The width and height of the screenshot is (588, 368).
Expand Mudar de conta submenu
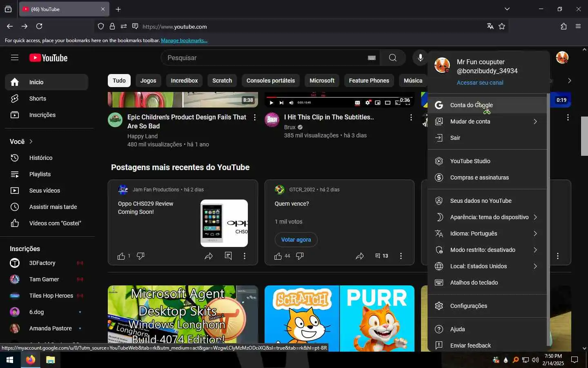[x=487, y=121]
